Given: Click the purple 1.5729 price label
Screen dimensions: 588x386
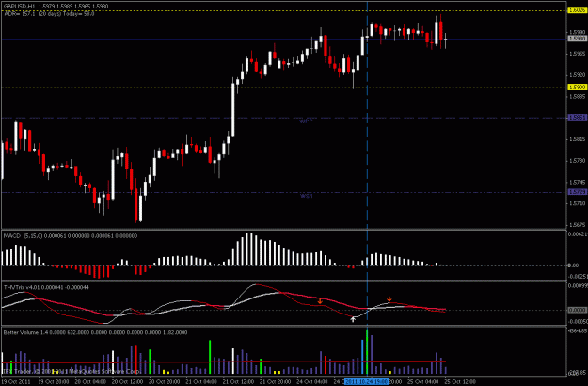Looking at the screenshot, I should click(x=578, y=192).
